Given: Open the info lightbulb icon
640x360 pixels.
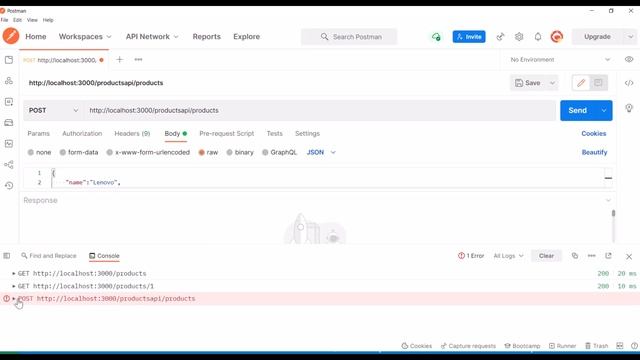Looking at the screenshot, I should [629, 108].
